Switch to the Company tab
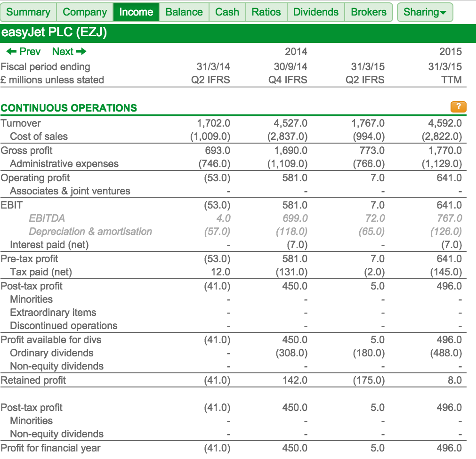The width and height of the screenshot is (476, 459). tap(85, 12)
